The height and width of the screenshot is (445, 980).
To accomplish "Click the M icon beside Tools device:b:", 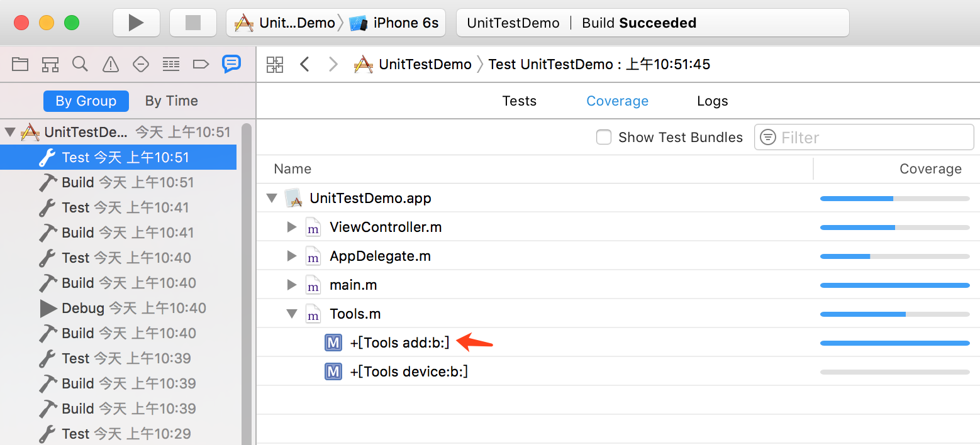I will pos(333,371).
